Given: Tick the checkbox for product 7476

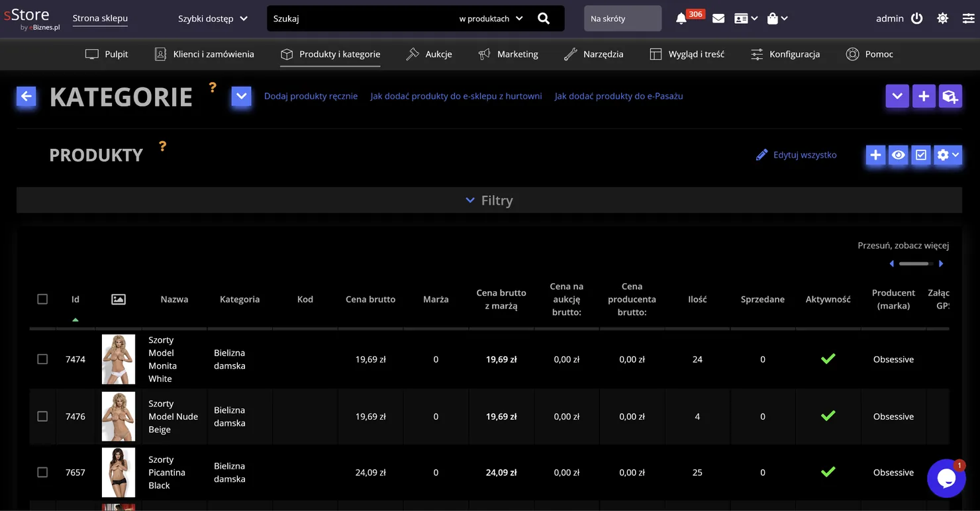Looking at the screenshot, I should [42, 416].
